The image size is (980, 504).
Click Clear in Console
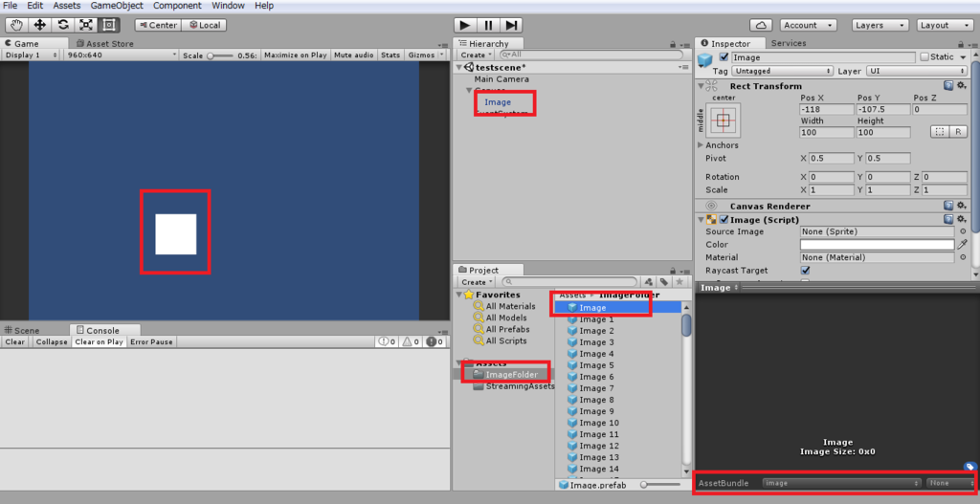point(15,341)
